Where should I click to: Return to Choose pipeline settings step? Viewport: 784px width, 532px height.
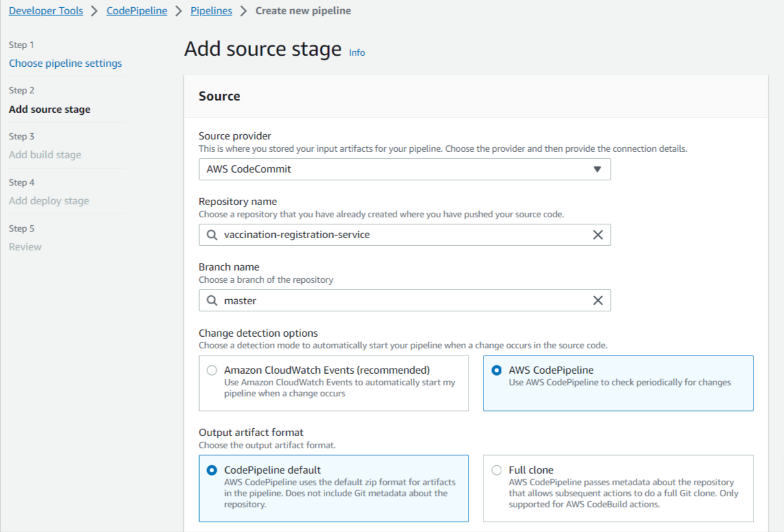click(66, 64)
